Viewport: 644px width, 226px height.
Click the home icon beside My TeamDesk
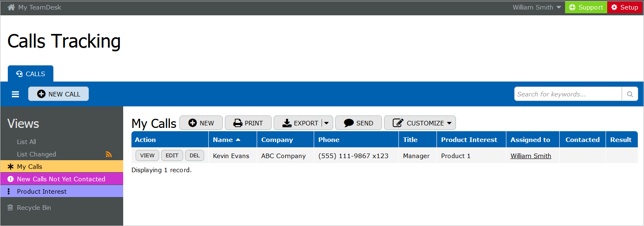[x=11, y=7]
